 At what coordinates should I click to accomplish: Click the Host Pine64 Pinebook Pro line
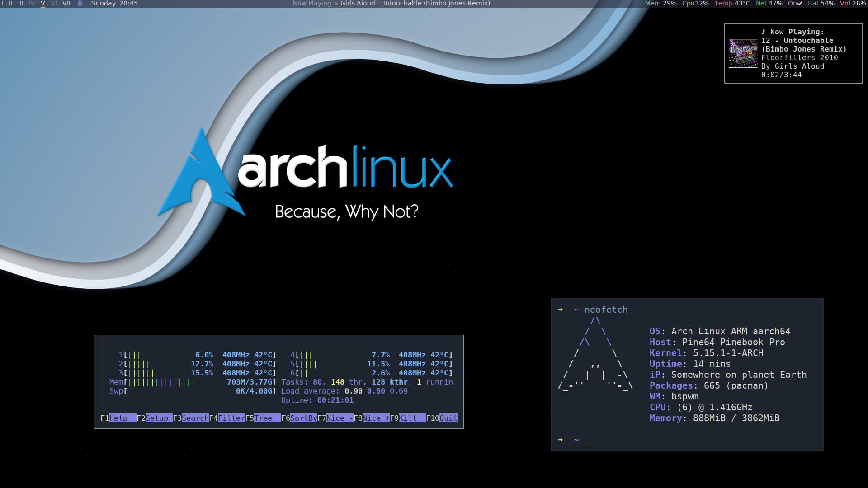(x=717, y=342)
